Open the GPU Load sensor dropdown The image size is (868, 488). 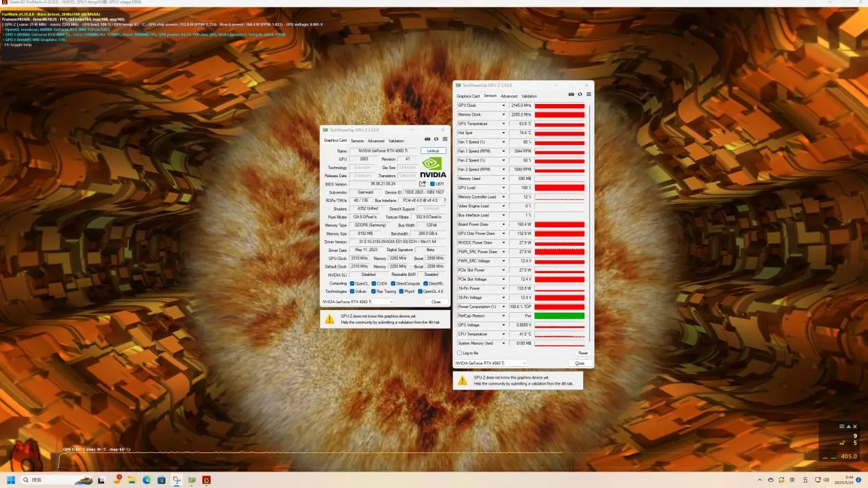pyautogui.click(x=504, y=188)
